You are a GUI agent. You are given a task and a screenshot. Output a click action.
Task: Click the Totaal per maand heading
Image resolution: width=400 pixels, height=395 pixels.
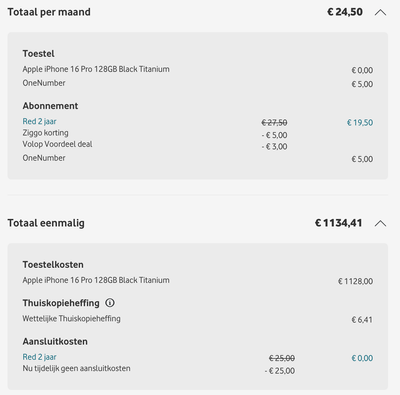tap(49, 12)
